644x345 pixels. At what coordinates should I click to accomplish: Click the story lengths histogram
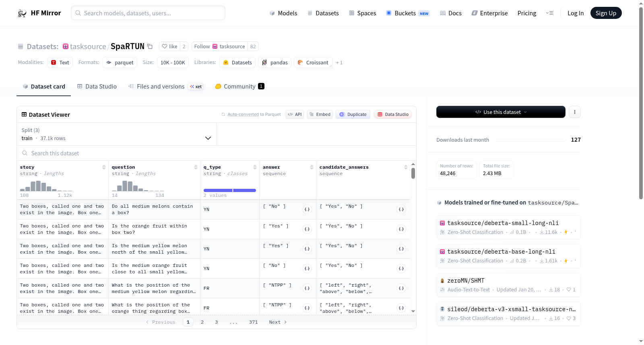click(46, 186)
